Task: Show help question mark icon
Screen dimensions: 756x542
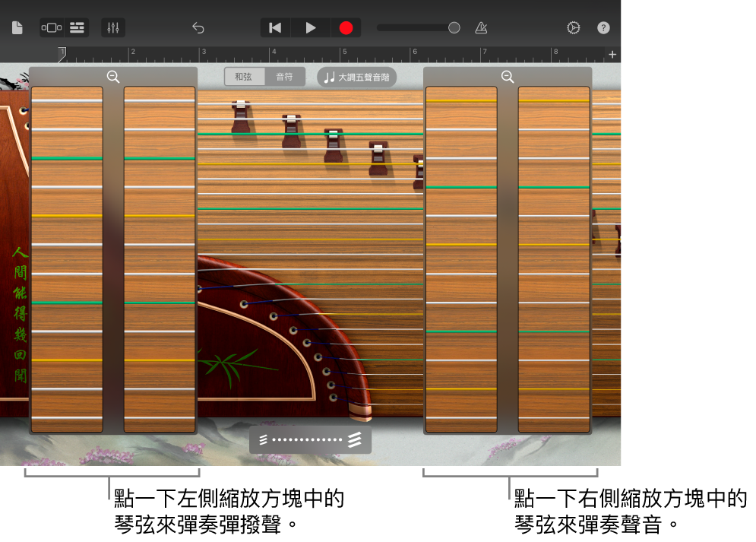Action: pos(603,28)
